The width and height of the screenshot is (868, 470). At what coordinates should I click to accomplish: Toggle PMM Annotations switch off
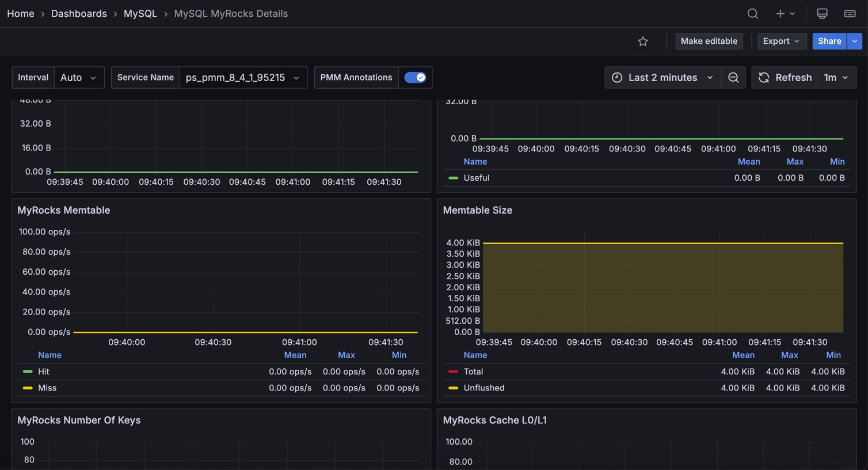pos(414,78)
